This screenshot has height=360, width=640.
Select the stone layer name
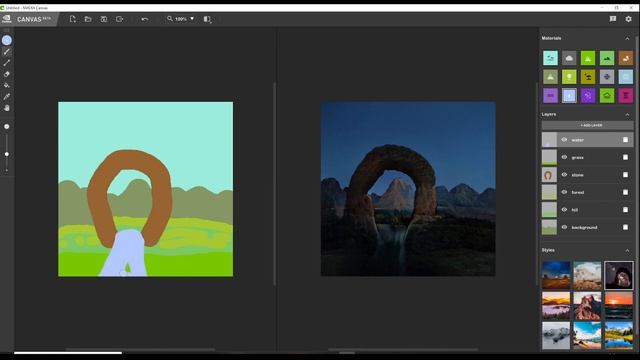(578, 175)
